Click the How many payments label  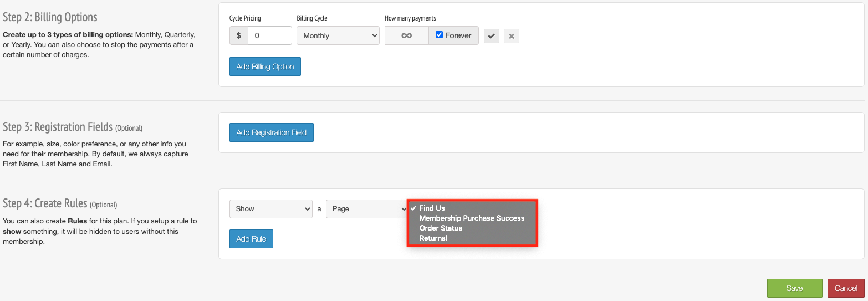[410, 18]
